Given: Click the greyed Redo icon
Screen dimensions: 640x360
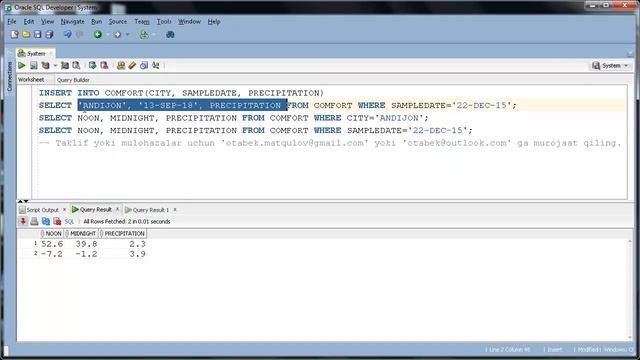Looking at the screenshot, I should pos(80,35).
